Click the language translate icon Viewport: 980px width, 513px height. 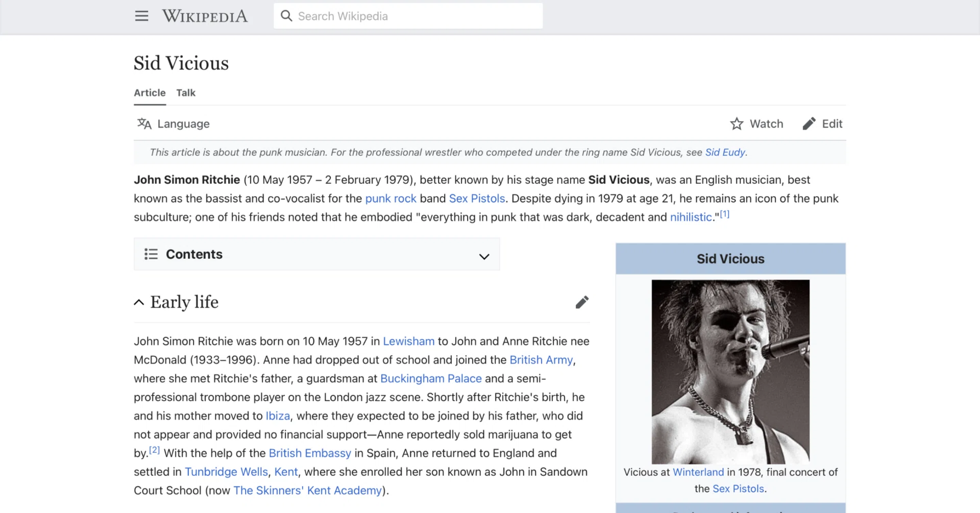144,124
